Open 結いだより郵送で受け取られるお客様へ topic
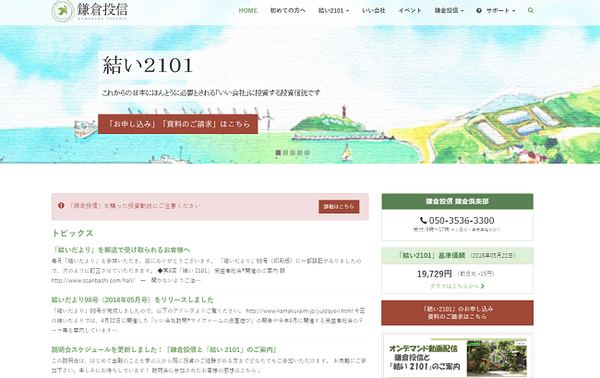The width and height of the screenshot is (600, 378). (x=121, y=250)
